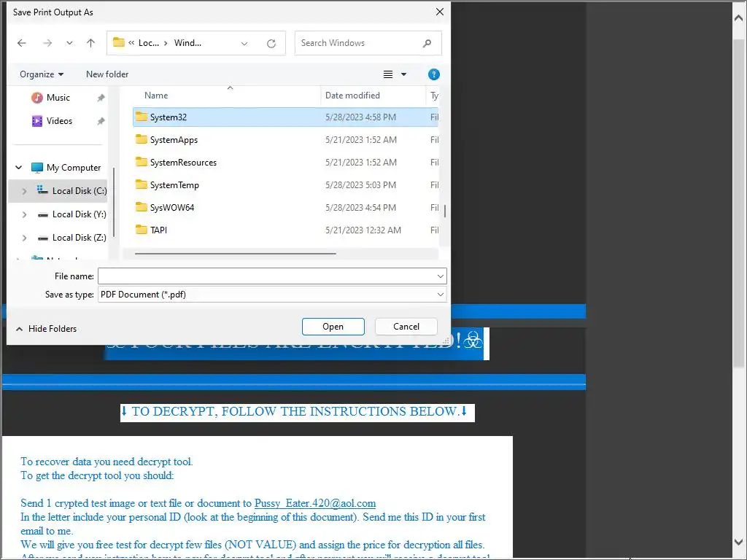Click the file list horizontal scrollbar
The height and width of the screenshot is (560, 747).
pos(236,254)
